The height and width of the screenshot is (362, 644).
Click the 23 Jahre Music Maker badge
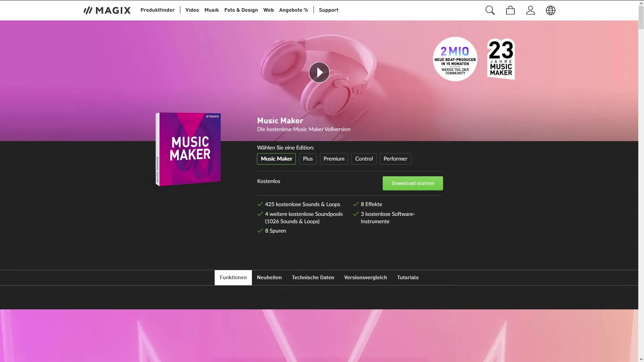501,59
